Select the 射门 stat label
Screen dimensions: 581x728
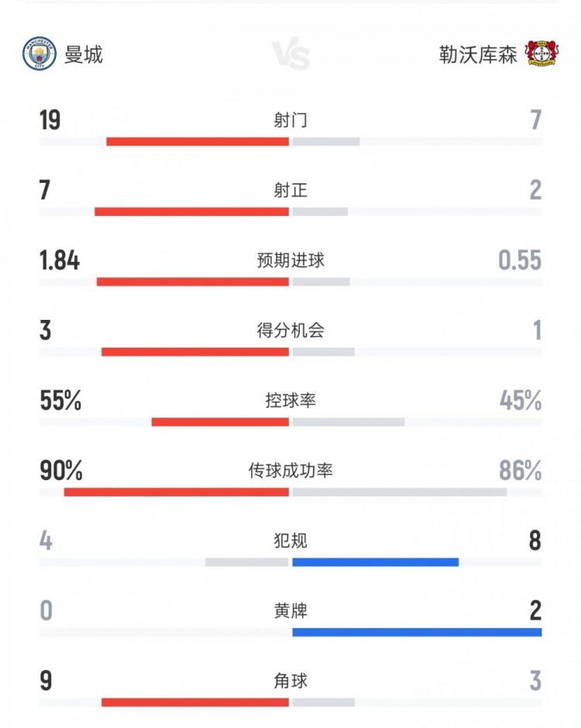pyautogui.click(x=290, y=120)
